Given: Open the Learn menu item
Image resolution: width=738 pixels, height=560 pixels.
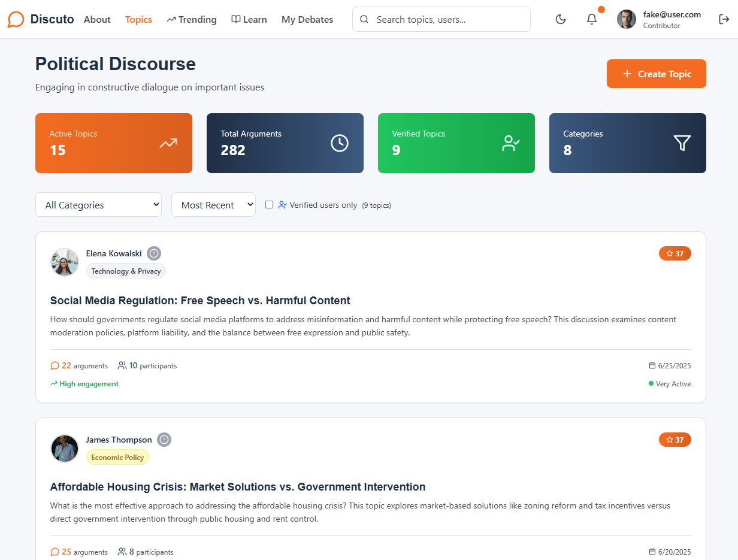Looking at the screenshot, I should click(x=249, y=20).
